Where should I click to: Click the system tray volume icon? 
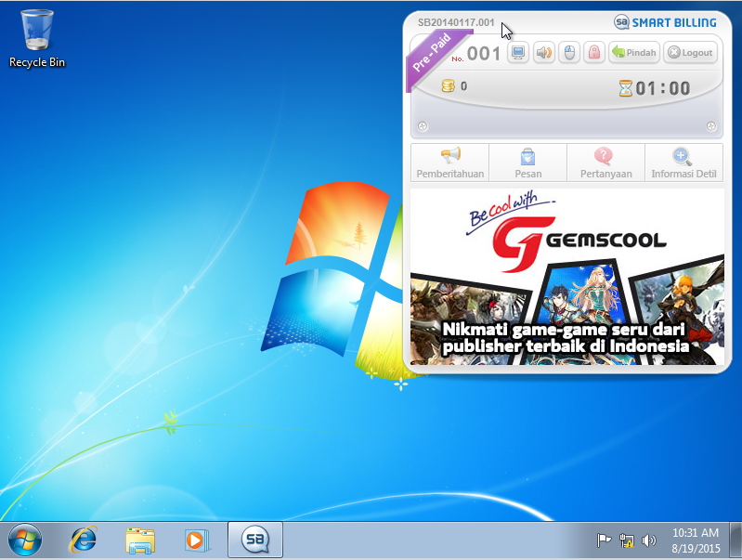tap(649, 540)
